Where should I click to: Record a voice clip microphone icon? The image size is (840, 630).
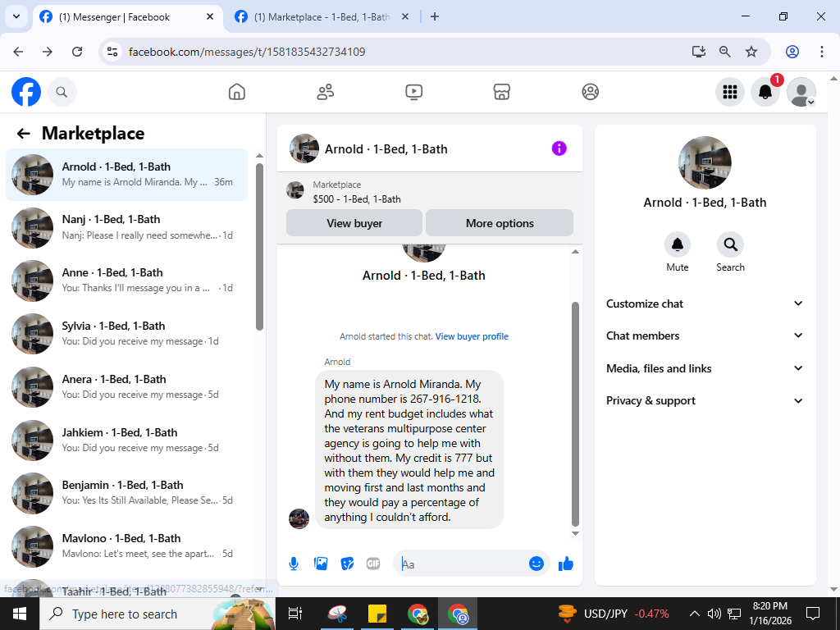tap(294, 564)
